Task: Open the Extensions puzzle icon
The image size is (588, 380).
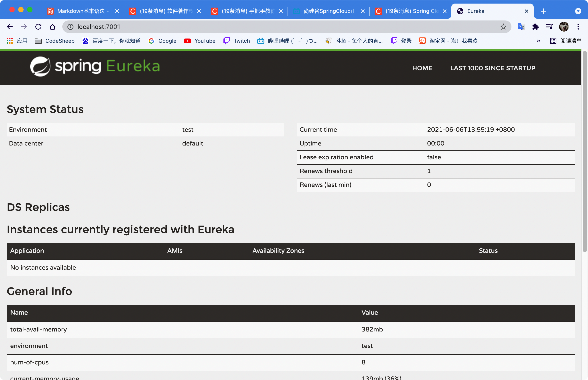Action: click(x=535, y=27)
